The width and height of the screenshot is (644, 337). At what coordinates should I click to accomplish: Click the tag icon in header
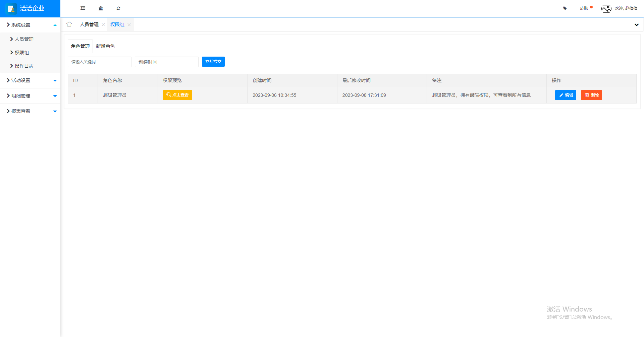click(x=565, y=8)
